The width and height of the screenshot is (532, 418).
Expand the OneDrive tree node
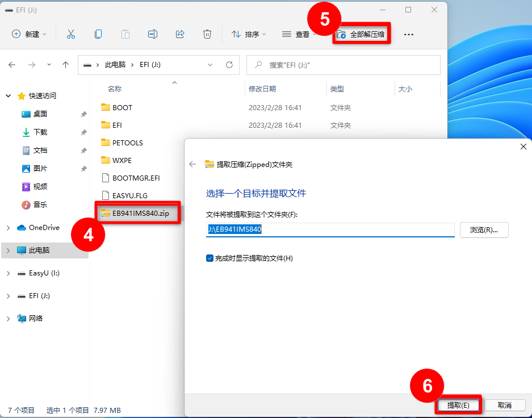8,228
